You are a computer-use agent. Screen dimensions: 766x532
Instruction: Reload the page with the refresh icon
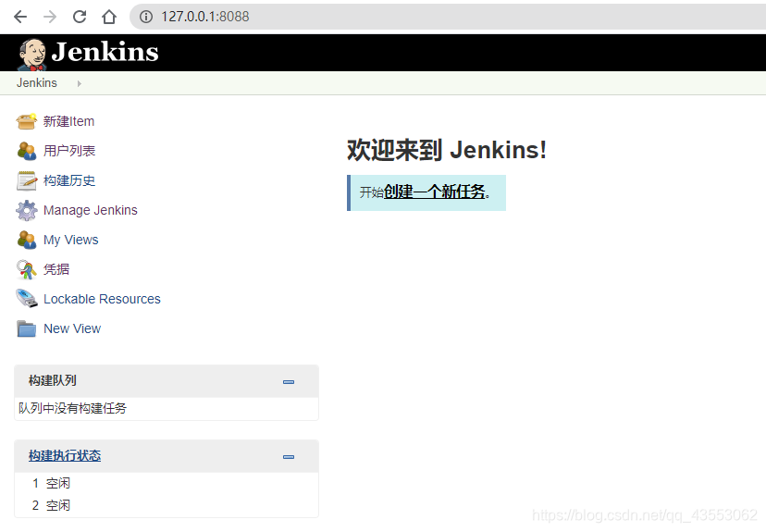point(80,17)
